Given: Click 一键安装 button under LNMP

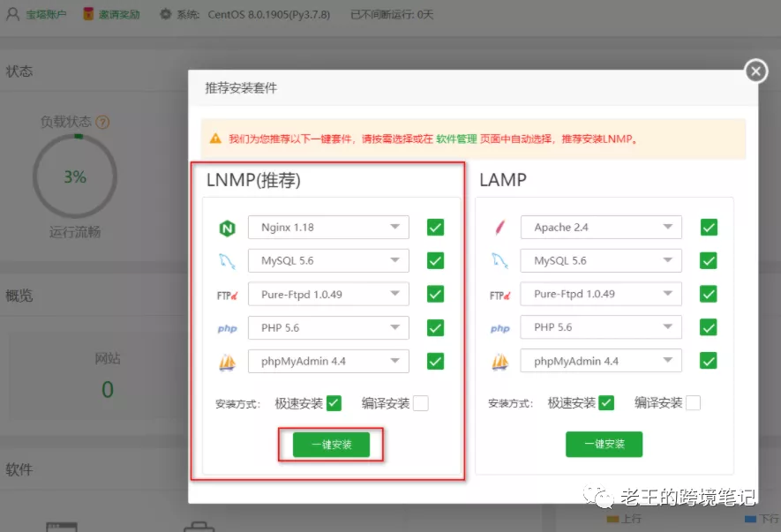Looking at the screenshot, I should (x=331, y=445).
